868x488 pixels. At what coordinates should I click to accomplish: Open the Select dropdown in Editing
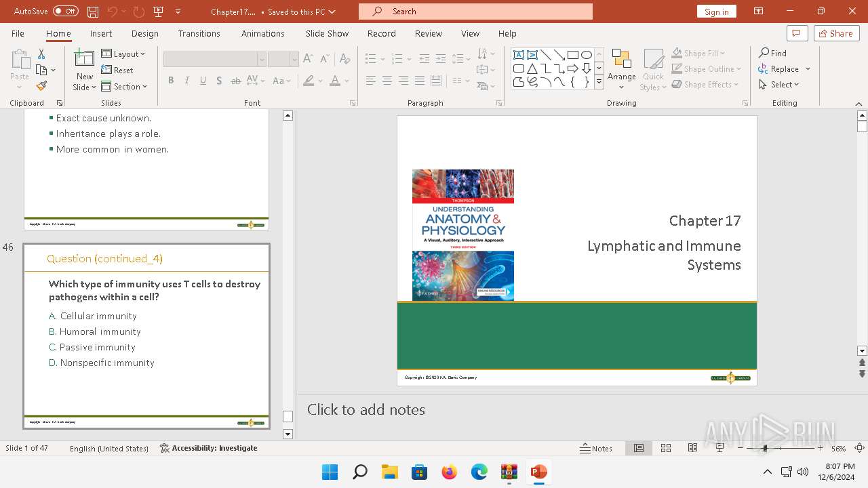pos(780,85)
